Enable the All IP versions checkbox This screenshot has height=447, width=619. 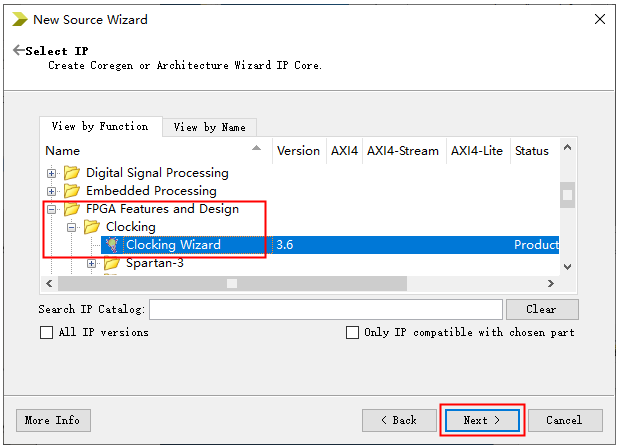46,332
